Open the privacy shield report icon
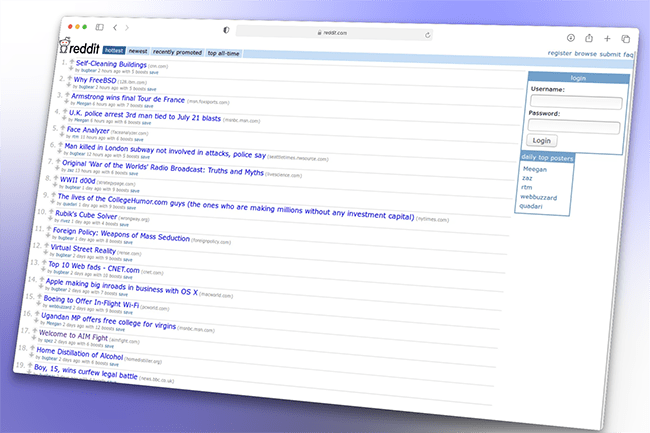This screenshot has width=650, height=433. click(x=226, y=30)
